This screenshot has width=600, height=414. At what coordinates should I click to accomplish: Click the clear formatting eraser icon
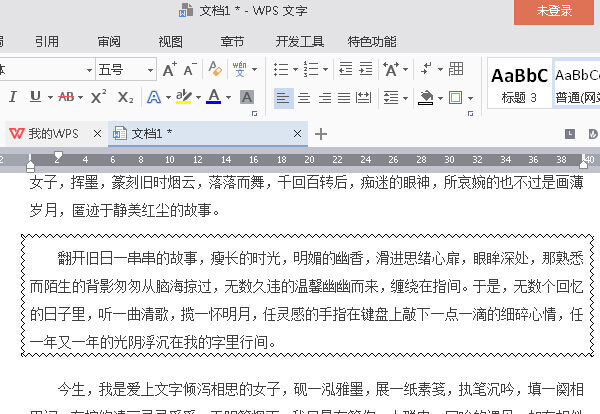point(214,70)
